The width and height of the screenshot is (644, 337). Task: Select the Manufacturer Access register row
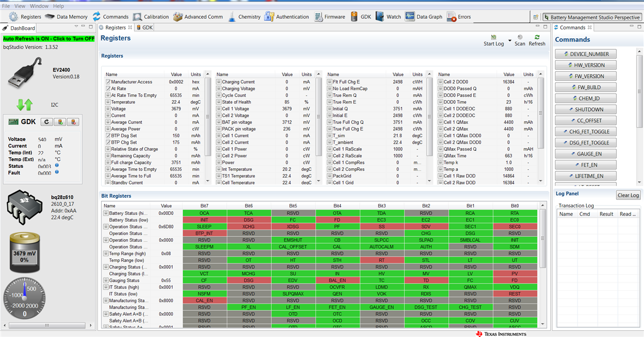154,82
